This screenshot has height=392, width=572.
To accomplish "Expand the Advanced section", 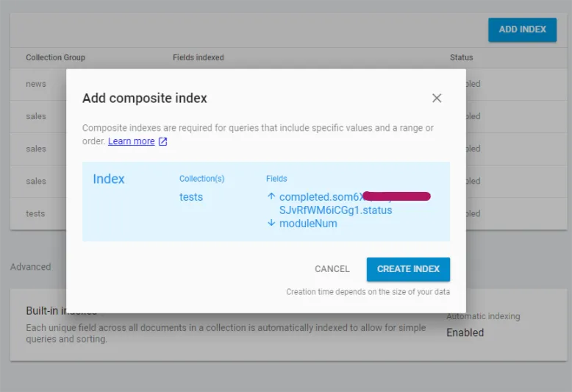I will click(x=31, y=267).
